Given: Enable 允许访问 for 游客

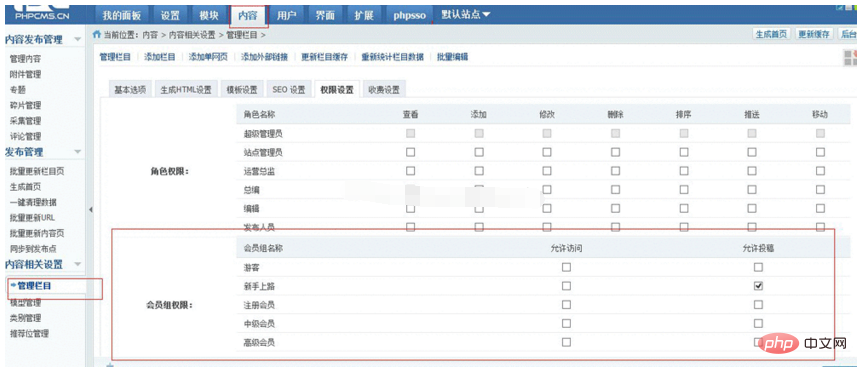Looking at the screenshot, I should [x=566, y=267].
